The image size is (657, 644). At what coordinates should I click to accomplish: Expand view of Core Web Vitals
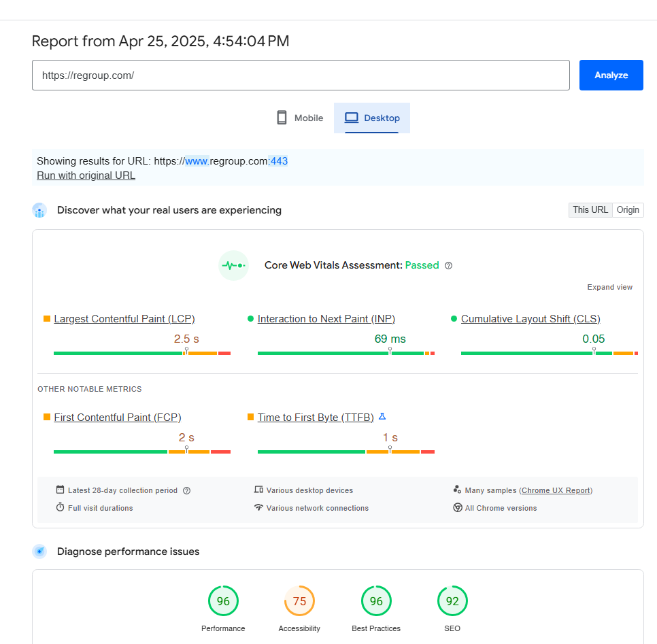609,287
